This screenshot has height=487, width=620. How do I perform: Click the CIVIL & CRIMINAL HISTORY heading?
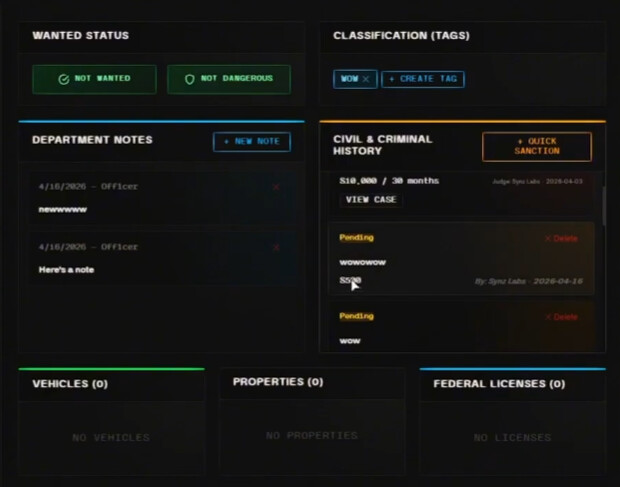[382, 145]
